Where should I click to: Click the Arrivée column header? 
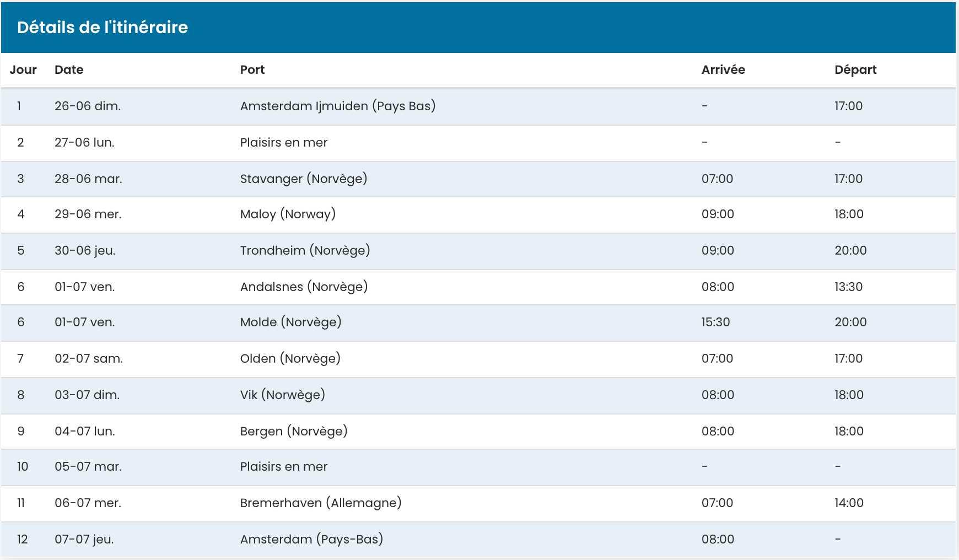pos(723,69)
